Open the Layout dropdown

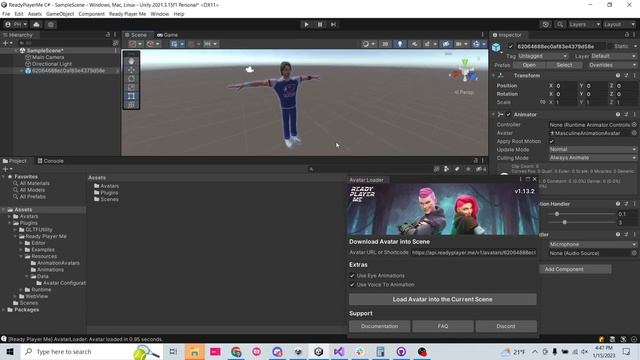(619, 24)
